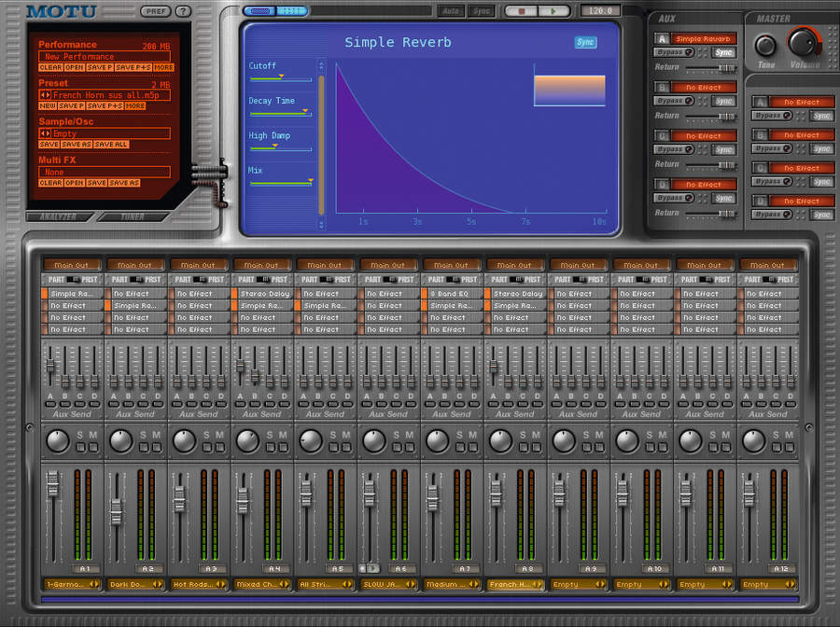Open the help question mark button
This screenshot has width=840, height=627.
point(183,11)
